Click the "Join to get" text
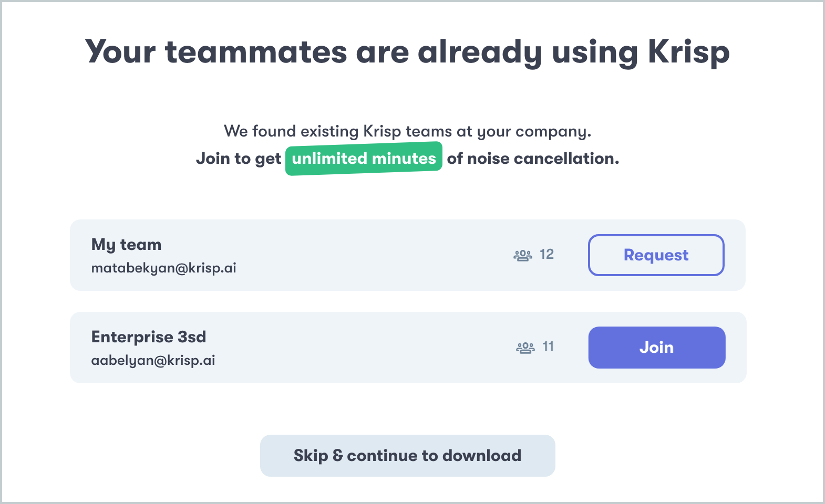825x504 pixels. pyautogui.click(x=239, y=159)
